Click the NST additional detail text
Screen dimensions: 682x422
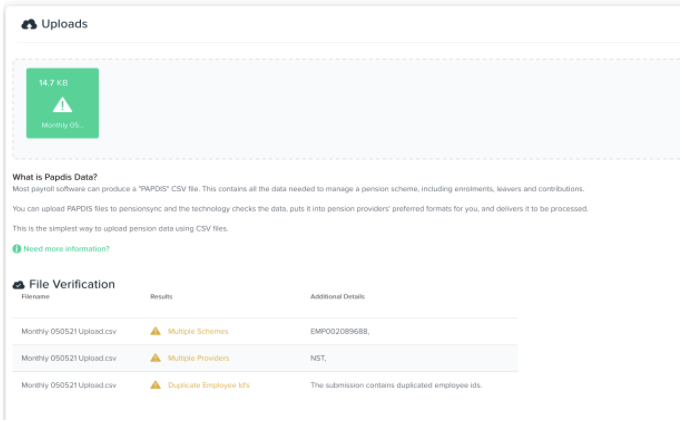click(319, 358)
